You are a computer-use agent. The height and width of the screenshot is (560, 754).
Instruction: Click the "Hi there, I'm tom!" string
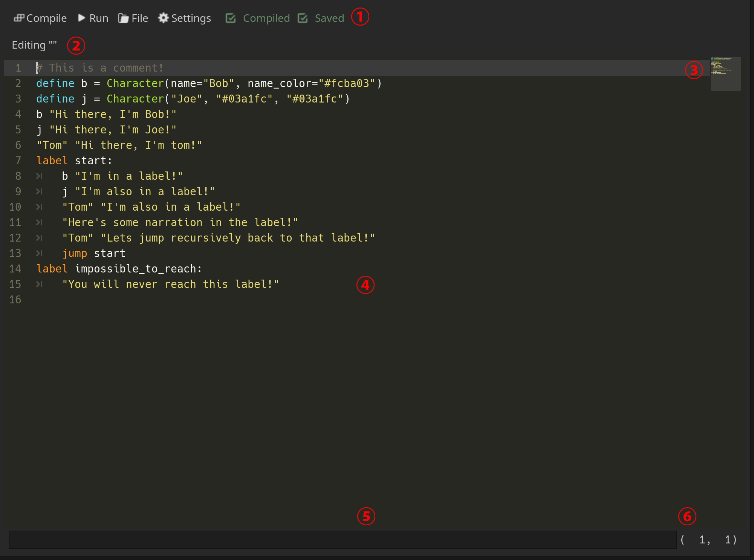click(x=138, y=145)
